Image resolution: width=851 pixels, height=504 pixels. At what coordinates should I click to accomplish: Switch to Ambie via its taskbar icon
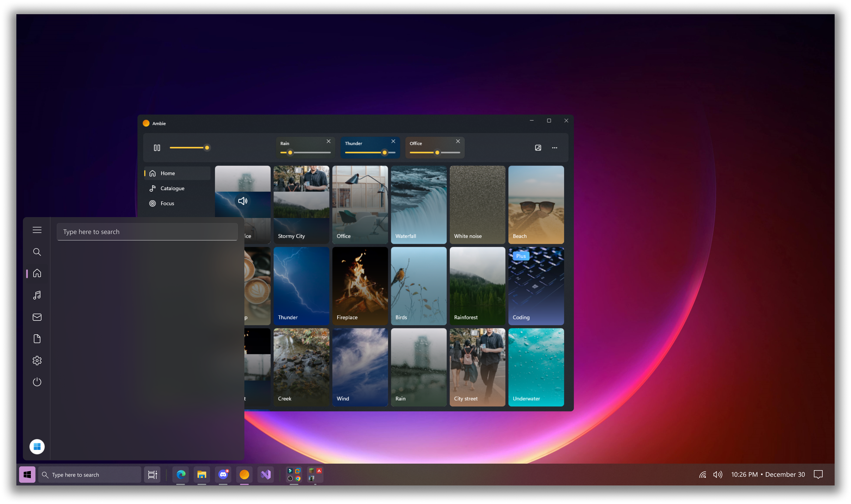coord(244,475)
